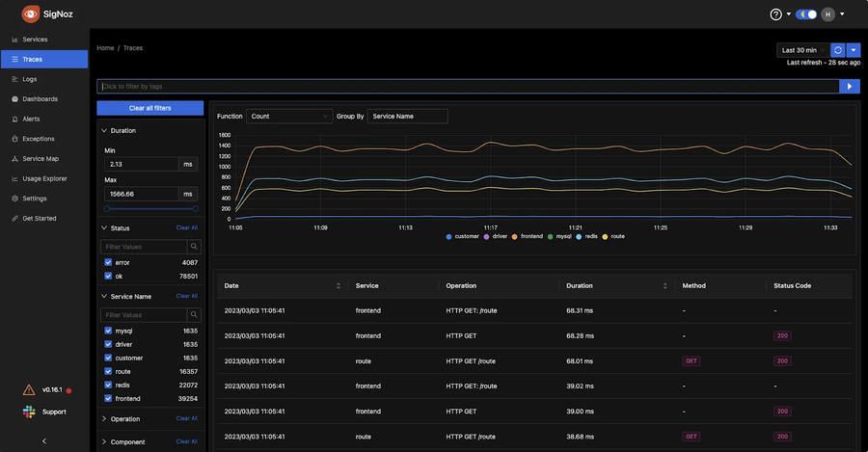This screenshot has width=868, height=452.
Task: Go to Dashboards in the sidebar
Action: pos(40,99)
